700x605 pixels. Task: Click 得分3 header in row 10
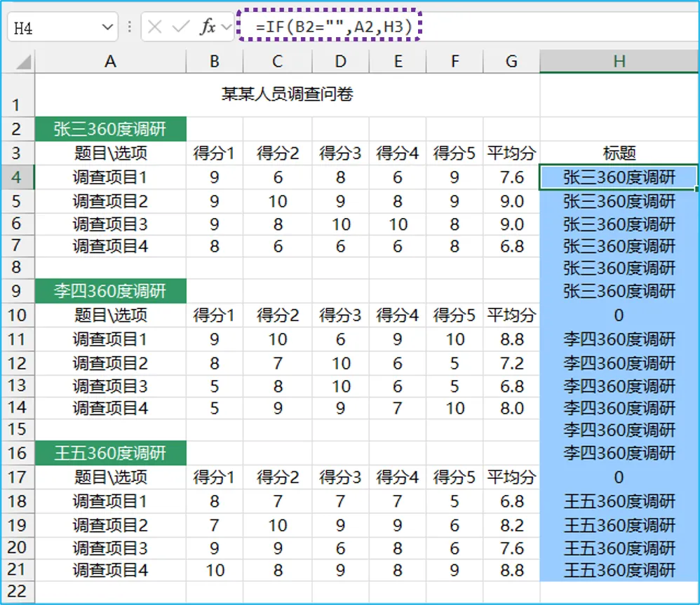tap(340, 315)
